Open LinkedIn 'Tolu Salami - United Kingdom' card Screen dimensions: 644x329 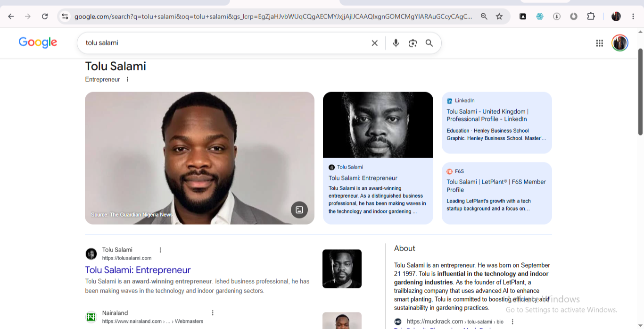(x=497, y=123)
